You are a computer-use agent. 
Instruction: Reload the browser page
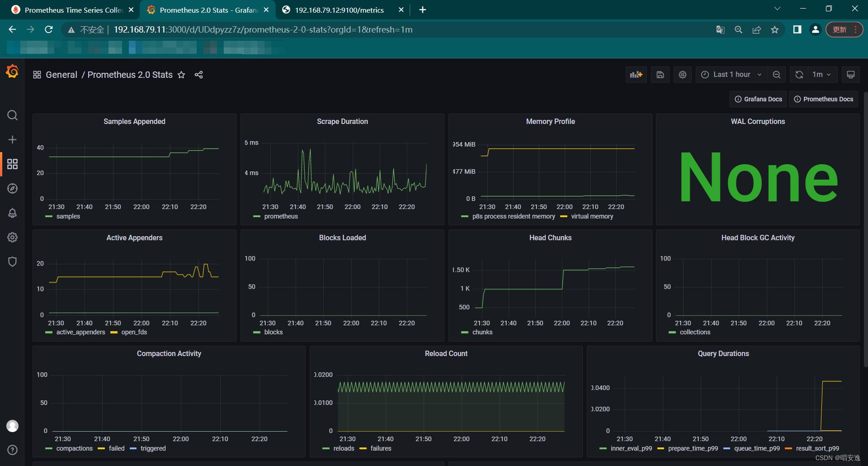click(49, 29)
